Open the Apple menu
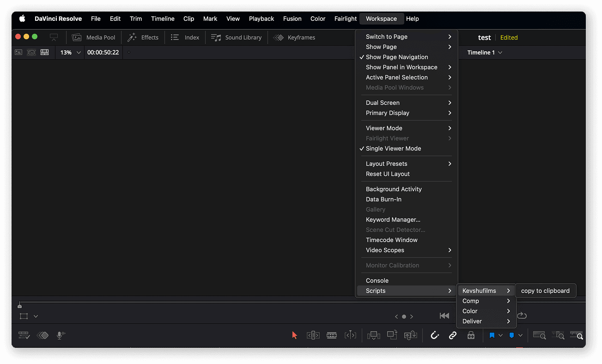The width and height of the screenshot is (602, 364). pyautogui.click(x=22, y=18)
